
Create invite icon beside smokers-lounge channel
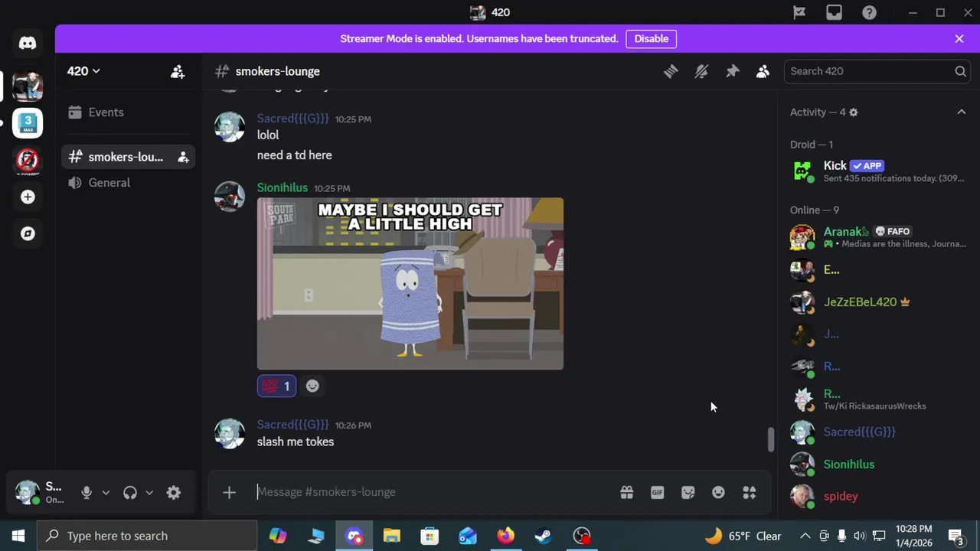click(183, 157)
